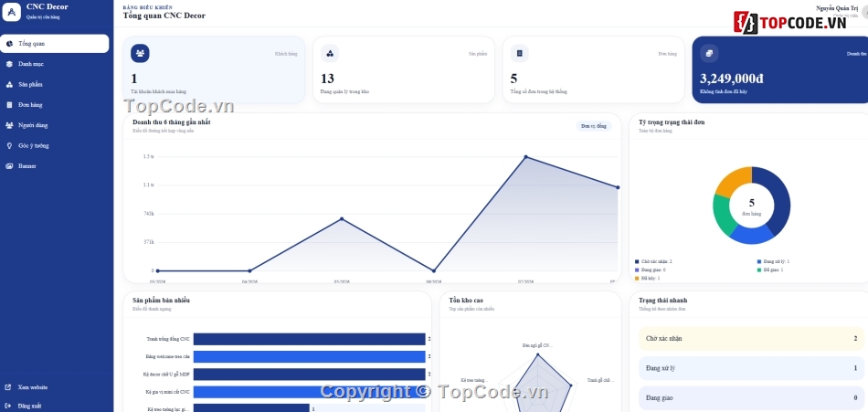Image resolution: width=868 pixels, height=412 pixels.
Task: Click the Tài khoản khách mua hàng caption
Action: coord(158,91)
